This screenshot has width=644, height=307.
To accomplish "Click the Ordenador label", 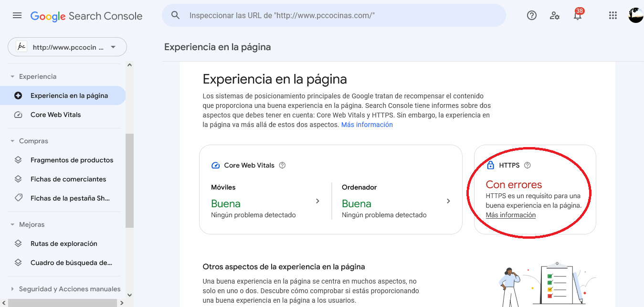I will (x=359, y=187).
